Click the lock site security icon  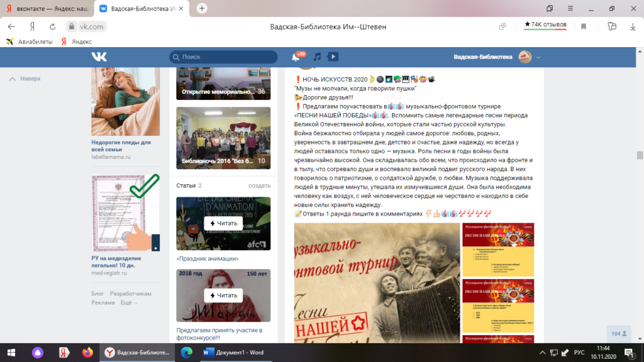coord(72,26)
